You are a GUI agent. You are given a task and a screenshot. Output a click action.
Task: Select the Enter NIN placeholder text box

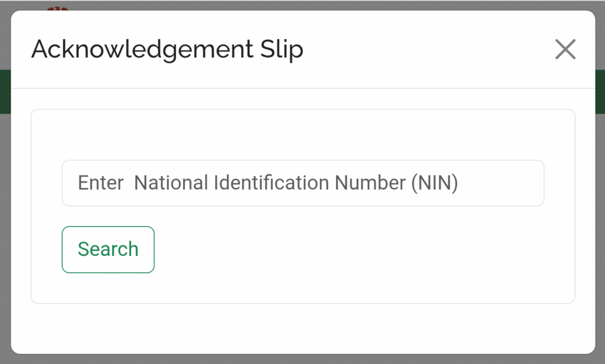pos(303,183)
